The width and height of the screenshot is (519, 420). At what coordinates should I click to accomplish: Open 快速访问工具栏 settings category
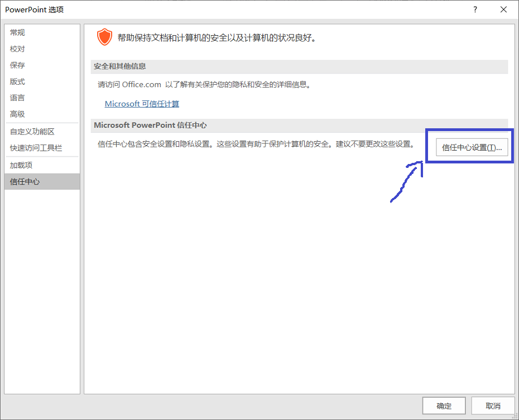(42, 148)
